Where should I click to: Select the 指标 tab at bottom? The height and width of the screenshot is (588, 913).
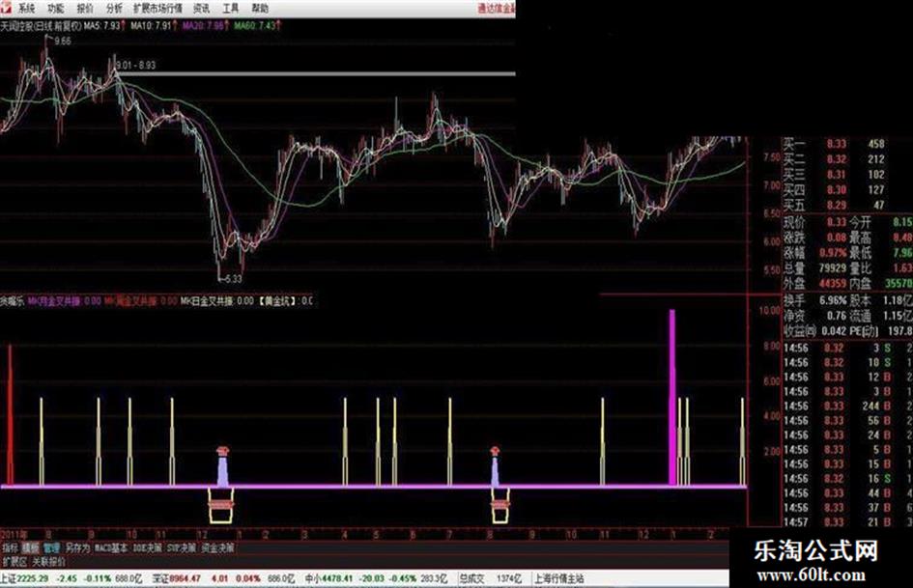[10, 547]
